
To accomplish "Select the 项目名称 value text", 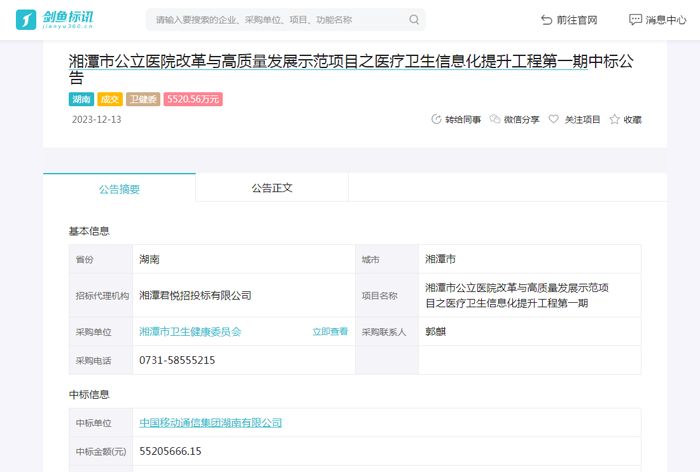I will pos(517,295).
